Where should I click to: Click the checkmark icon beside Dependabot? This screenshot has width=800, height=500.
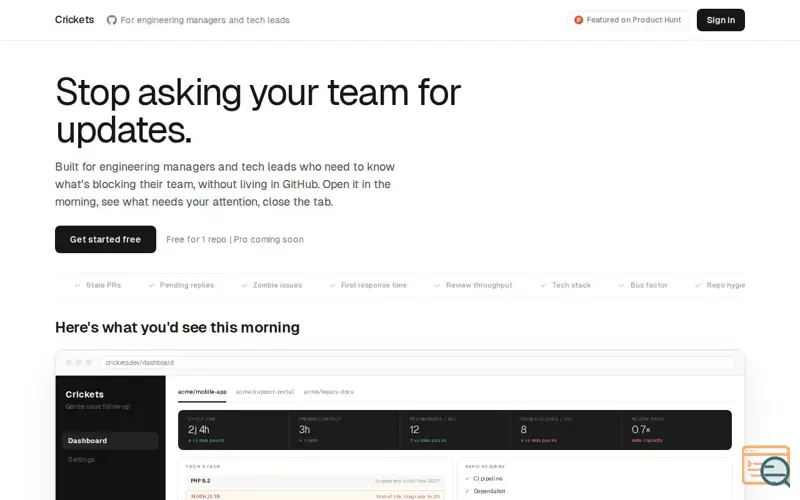click(467, 491)
